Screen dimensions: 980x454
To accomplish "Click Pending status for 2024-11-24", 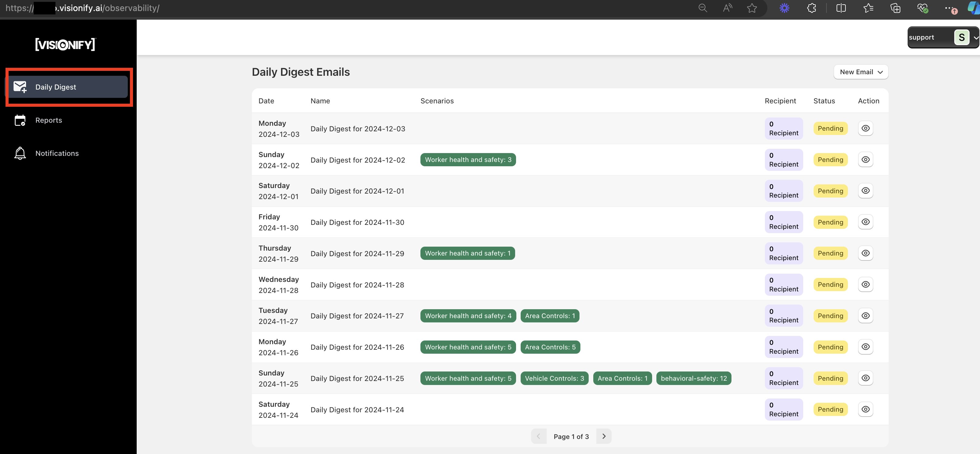I will point(830,410).
